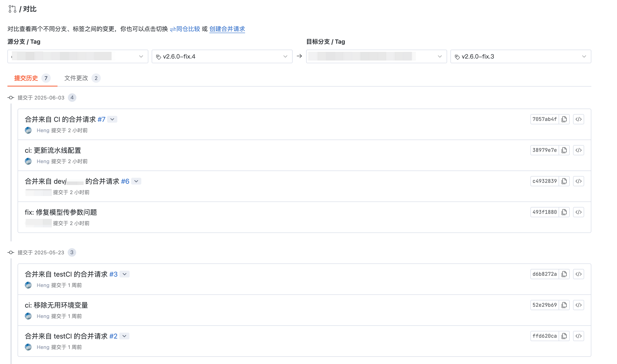This screenshot has height=364, width=617.
Task: Open code view icon for commit 7057ab4f
Action: 578,119
